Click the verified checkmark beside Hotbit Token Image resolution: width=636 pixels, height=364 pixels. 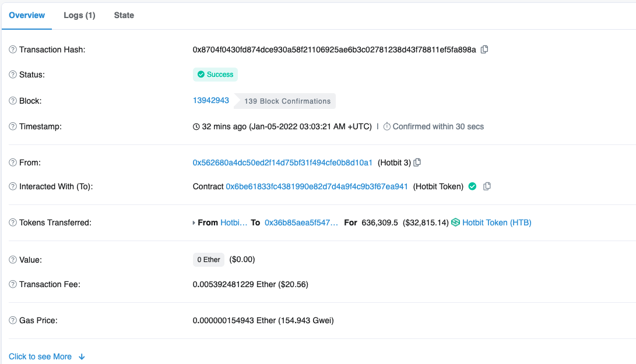pos(472,186)
